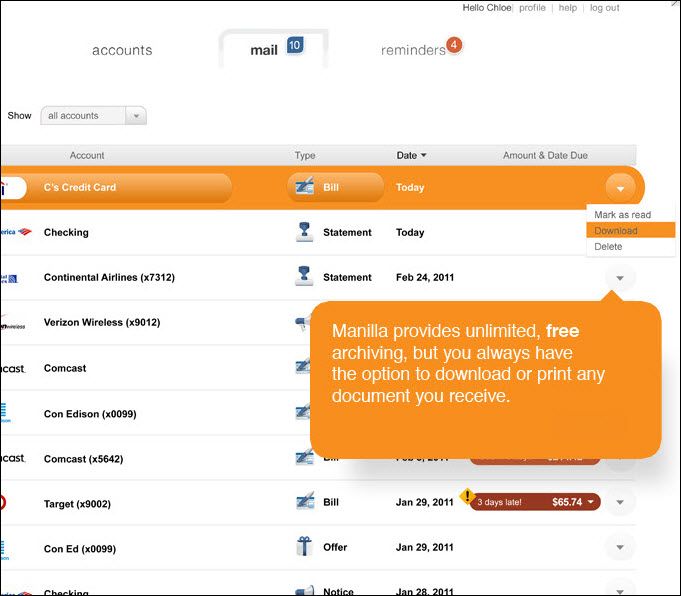Expand the Target (x9002) action arrow

(x=620, y=503)
